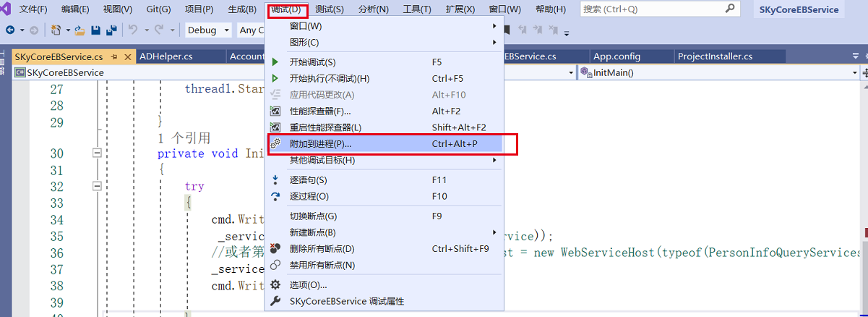
Task: Expand the 其他调试目标(H) submenu
Action: pyautogui.click(x=494, y=160)
